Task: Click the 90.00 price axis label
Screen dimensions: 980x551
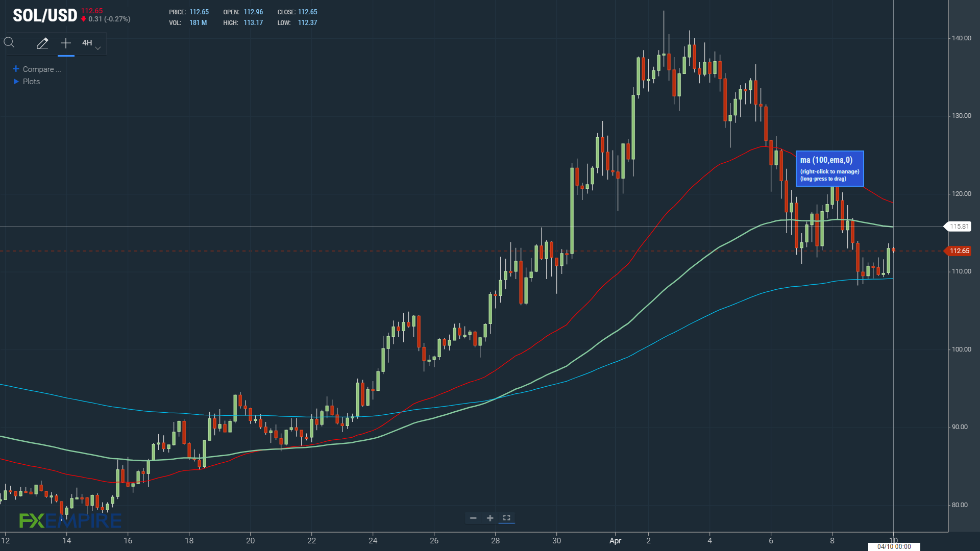Action: coord(960,427)
